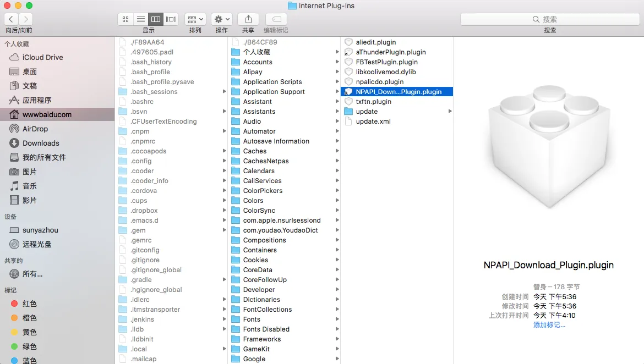Switch to icon view mode
The height and width of the screenshot is (364, 644).
(125, 19)
